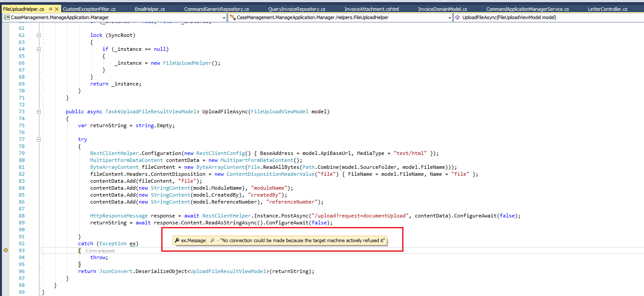The width and height of the screenshot is (644, 296).
Task: Collapse the try block outline
Action: coord(39,139)
